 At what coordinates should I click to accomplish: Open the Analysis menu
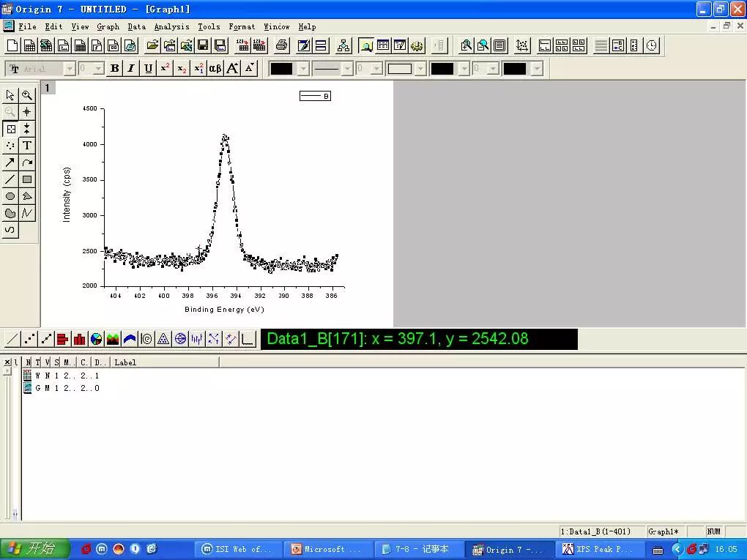point(171,26)
